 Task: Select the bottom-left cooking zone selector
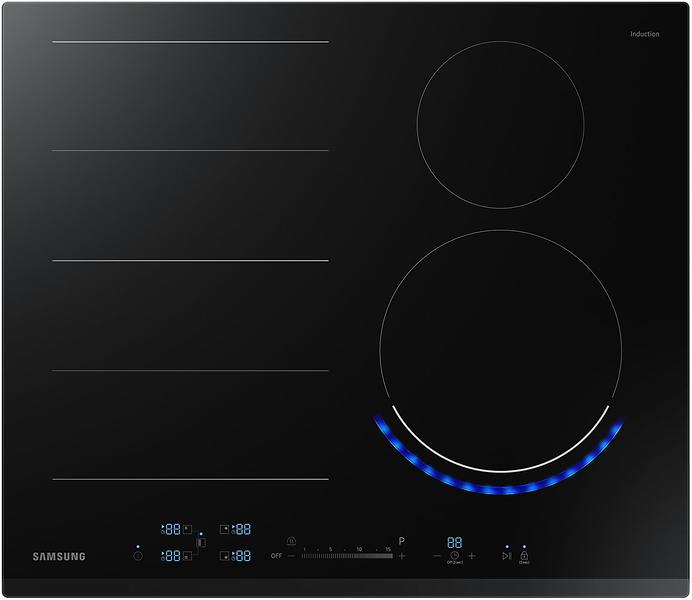(x=172, y=555)
